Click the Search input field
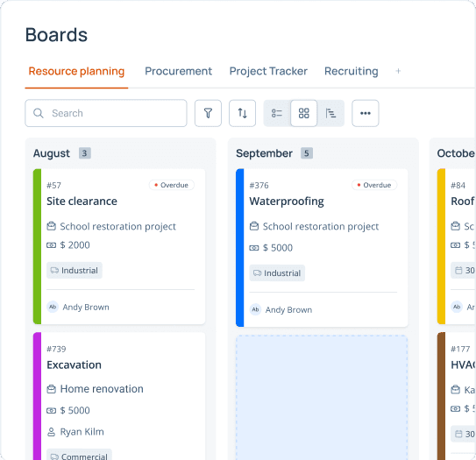 coord(106,113)
